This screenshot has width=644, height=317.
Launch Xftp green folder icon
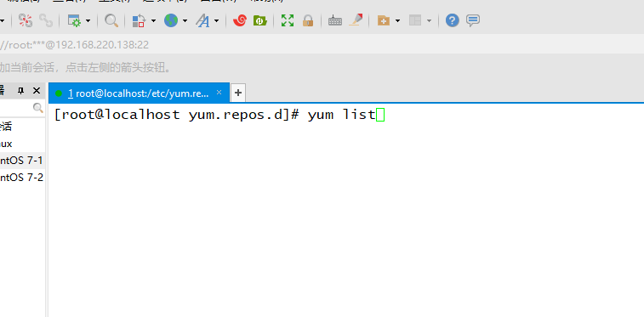coord(260,20)
